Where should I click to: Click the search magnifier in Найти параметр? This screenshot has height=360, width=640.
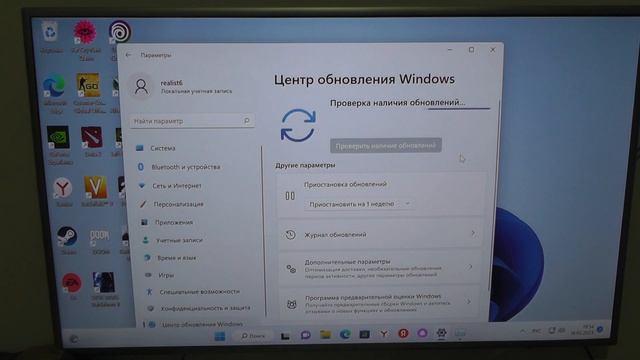[x=247, y=120]
